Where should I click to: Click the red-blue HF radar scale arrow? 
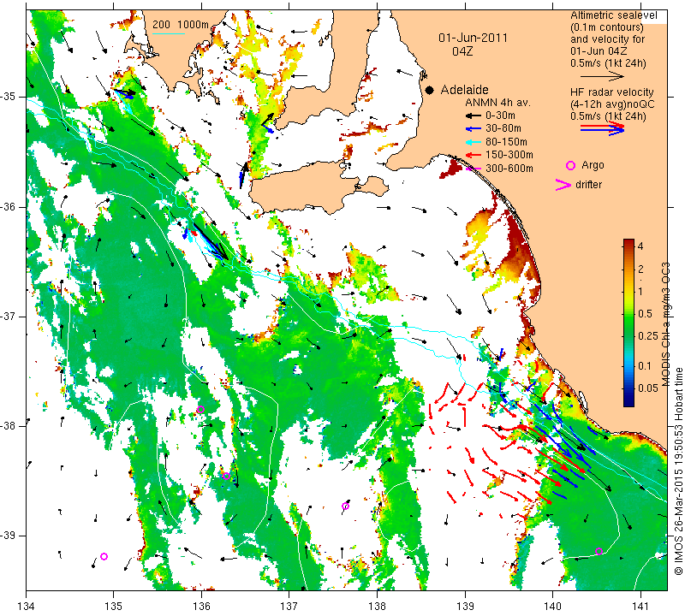[602, 128]
